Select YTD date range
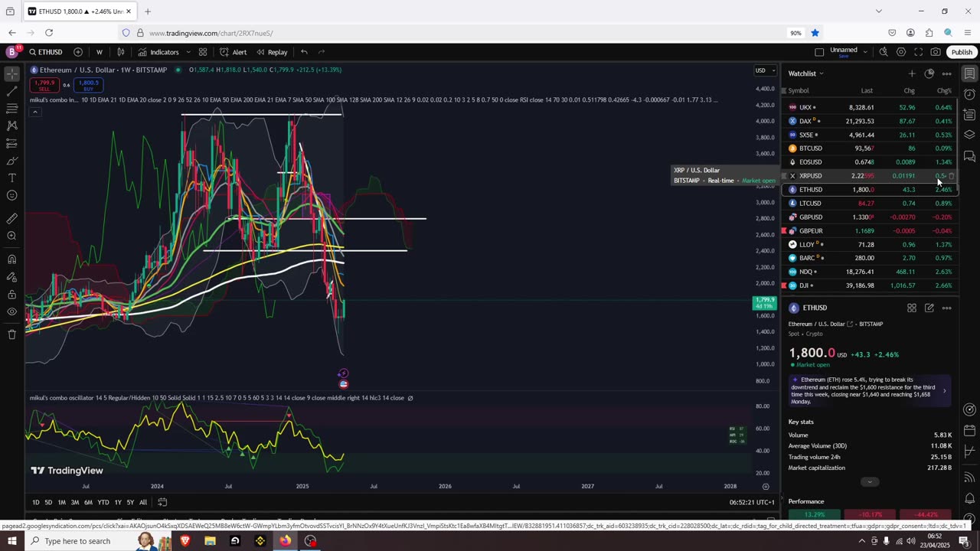Viewport: 980px width, 551px height. 103,502
